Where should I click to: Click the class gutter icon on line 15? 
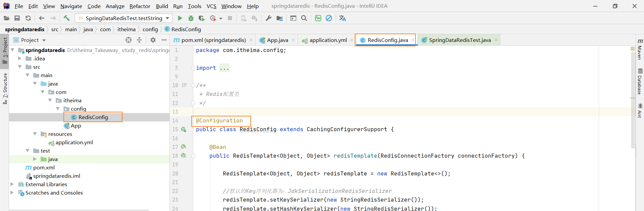coord(184,129)
